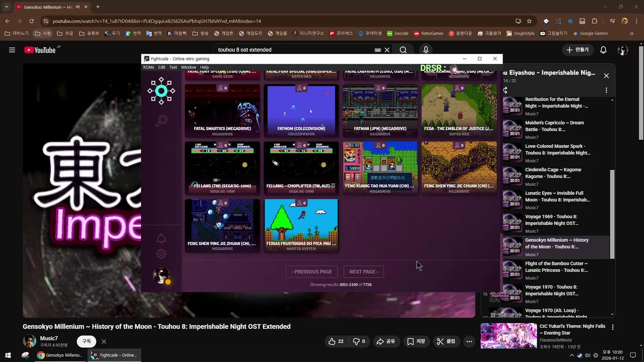This screenshot has width=644, height=362.
Task: Open the Feng Shen Ying Jie Chuan card
Action: (459, 168)
